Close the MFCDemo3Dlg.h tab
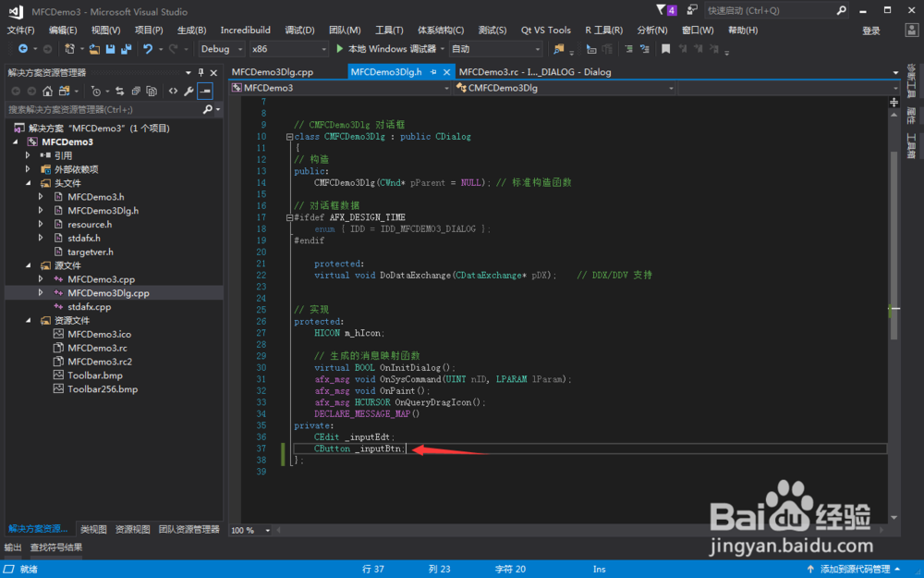Screen dimensions: 924x578 point(446,72)
